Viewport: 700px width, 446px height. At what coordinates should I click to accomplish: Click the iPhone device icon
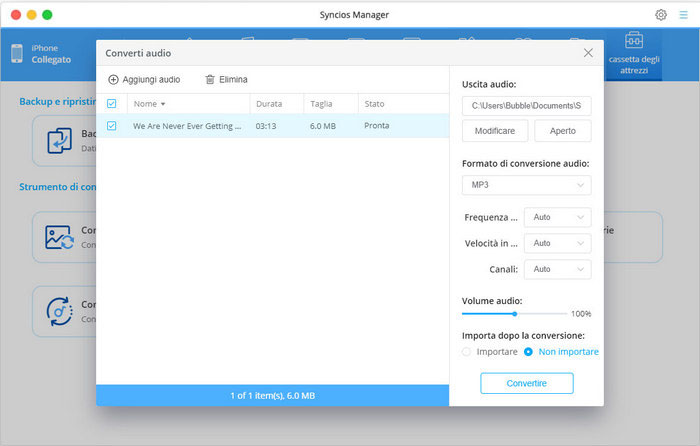17,54
